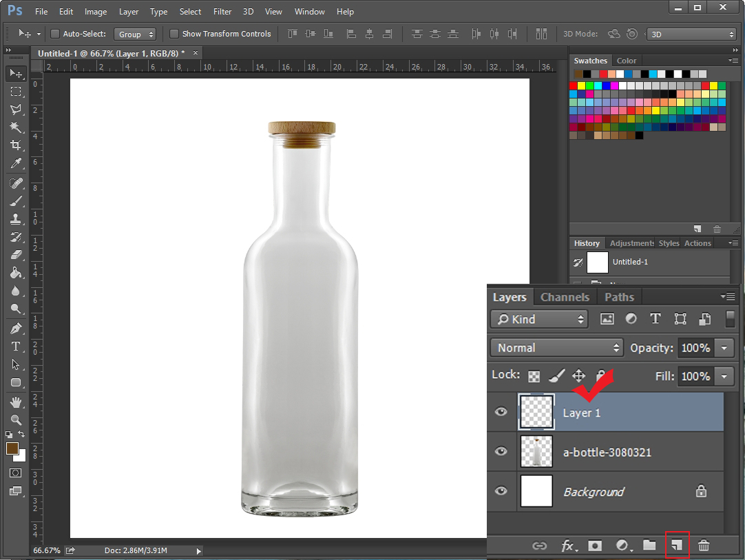This screenshot has height=560, width=745.
Task: Click the link layers icon
Action: [540, 546]
